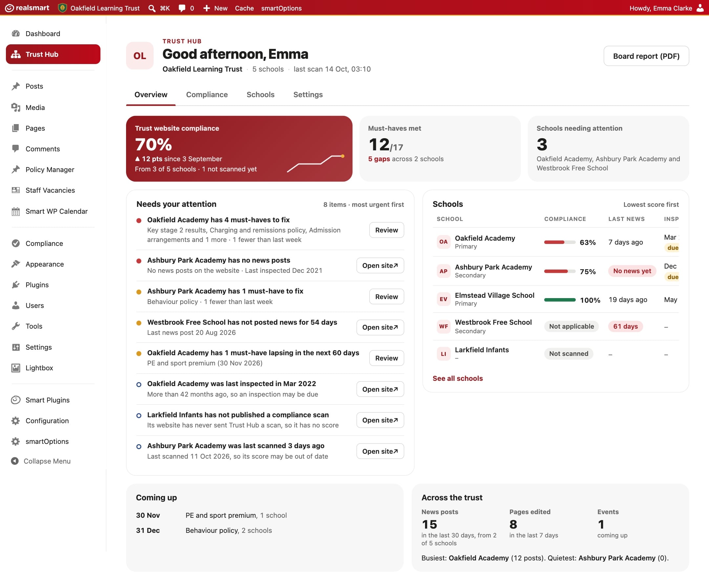Open Dashboard via its gauge icon

coord(15,33)
